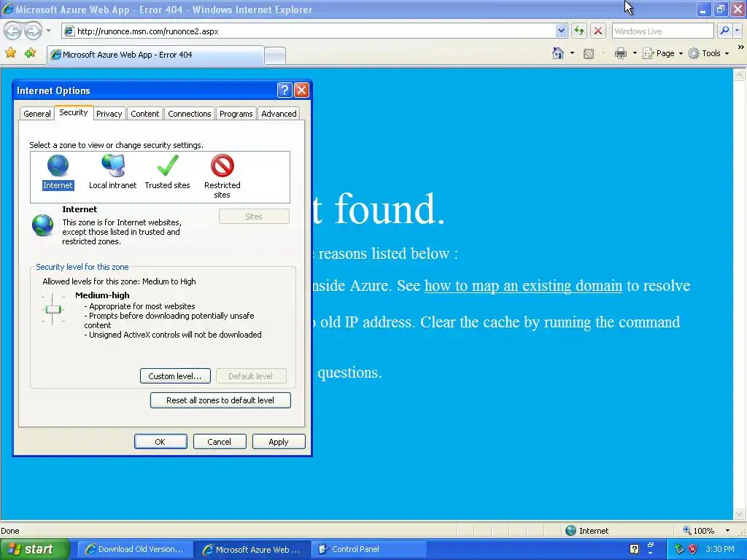Click the Internet Options Help question button
This screenshot has width=747, height=560.
tap(285, 90)
